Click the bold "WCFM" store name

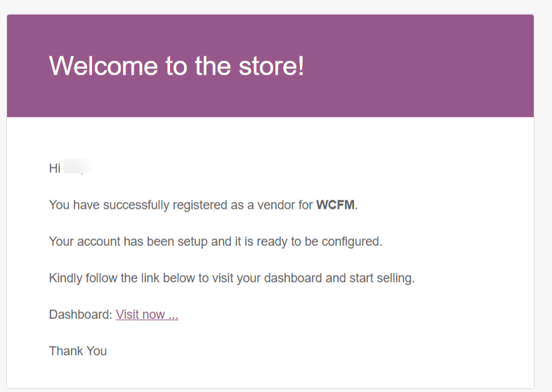point(336,205)
